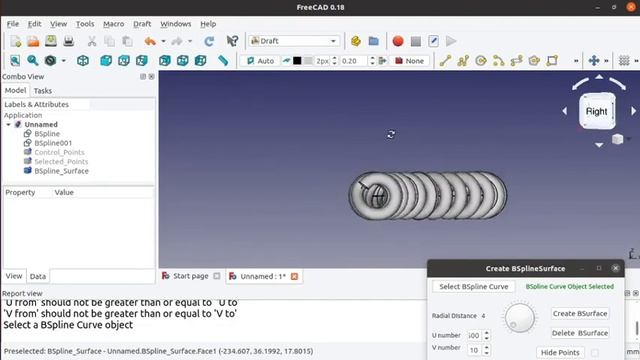
Task: Undo the last action
Action: click(150, 41)
